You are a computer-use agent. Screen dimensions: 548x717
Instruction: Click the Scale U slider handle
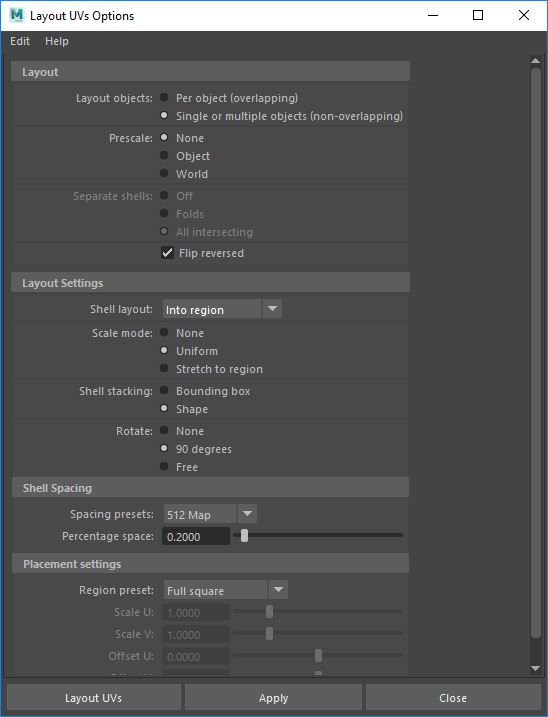pos(269,611)
